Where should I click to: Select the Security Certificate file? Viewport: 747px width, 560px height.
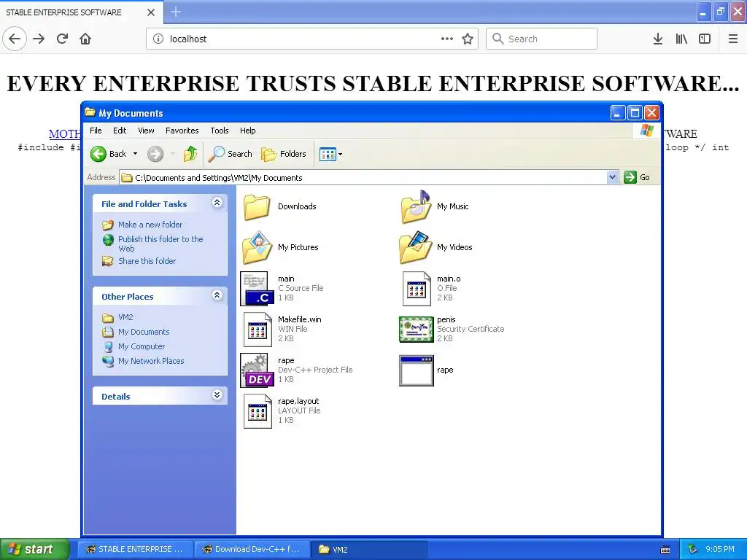click(452, 329)
